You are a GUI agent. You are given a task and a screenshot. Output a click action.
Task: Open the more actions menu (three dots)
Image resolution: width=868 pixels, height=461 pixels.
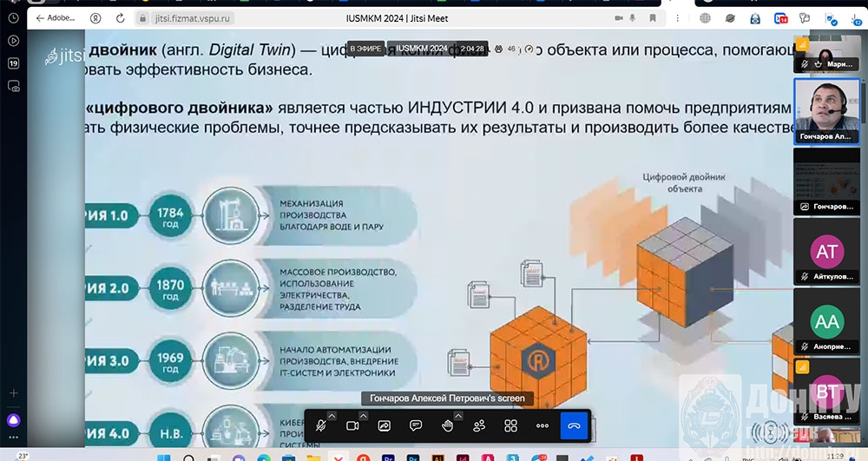[x=542, y=425]
